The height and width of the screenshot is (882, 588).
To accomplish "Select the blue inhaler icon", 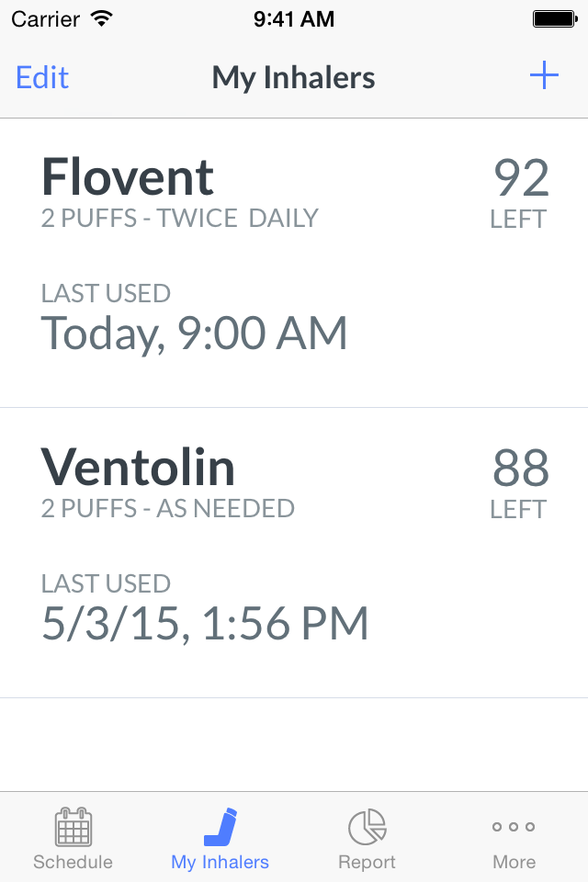I will click(220, 827).
